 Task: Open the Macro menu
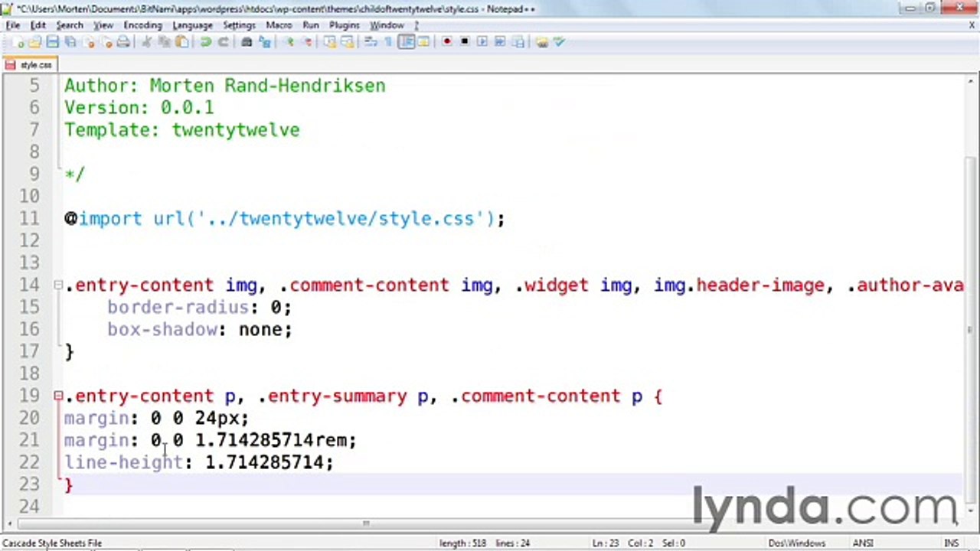coord(279,25)
